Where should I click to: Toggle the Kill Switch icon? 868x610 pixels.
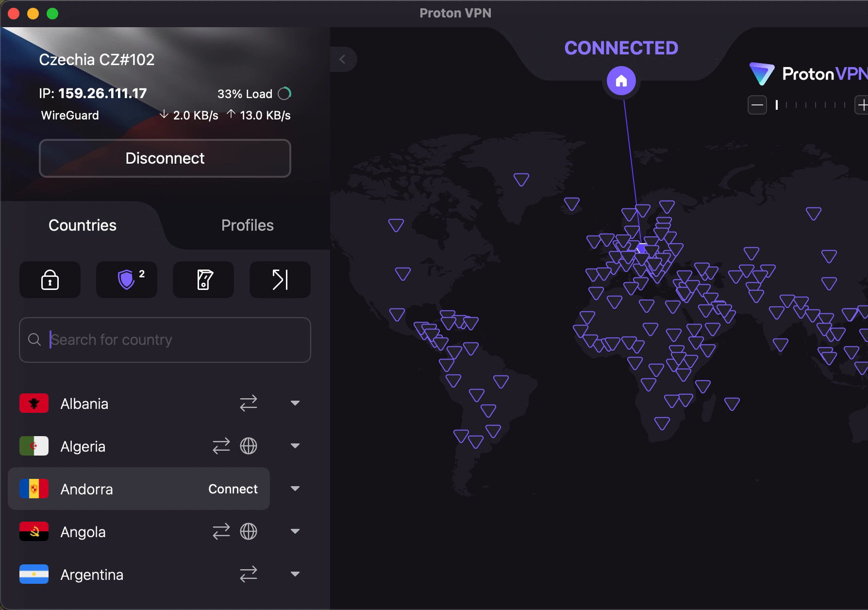pos(203,280)
